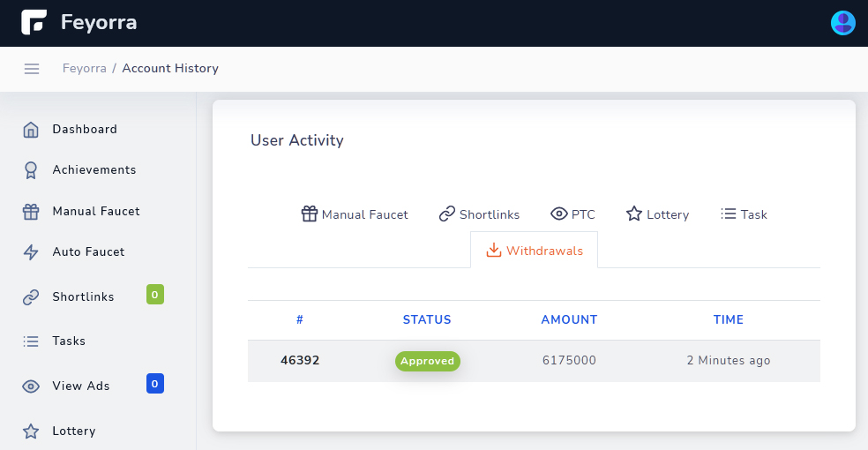Click the Manual Faucet gift icon in sidebar
Image resolution: width=868 pixels, height=450 pixels.
31,212
